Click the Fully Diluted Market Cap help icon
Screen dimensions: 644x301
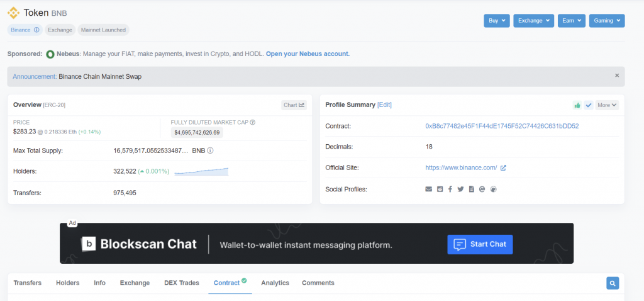point(253,122)
